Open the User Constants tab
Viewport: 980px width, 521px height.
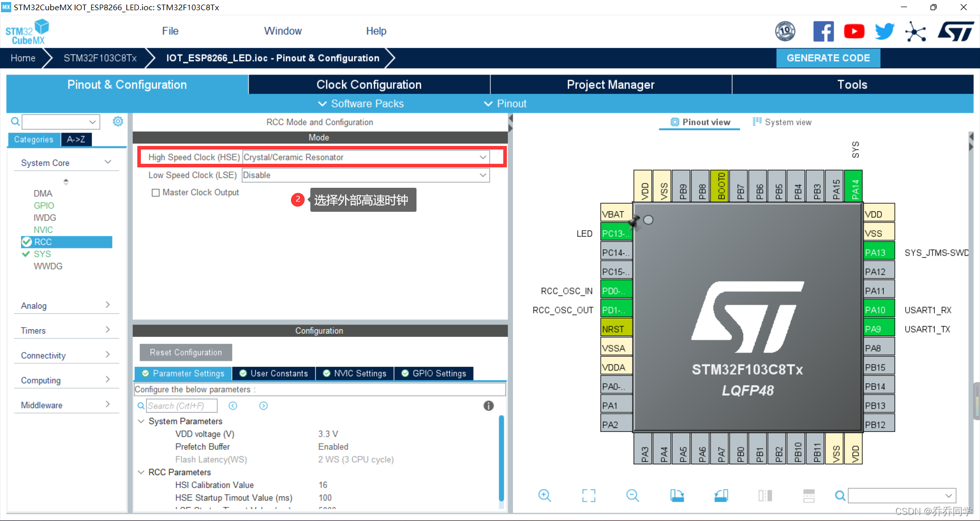[274, 374]
